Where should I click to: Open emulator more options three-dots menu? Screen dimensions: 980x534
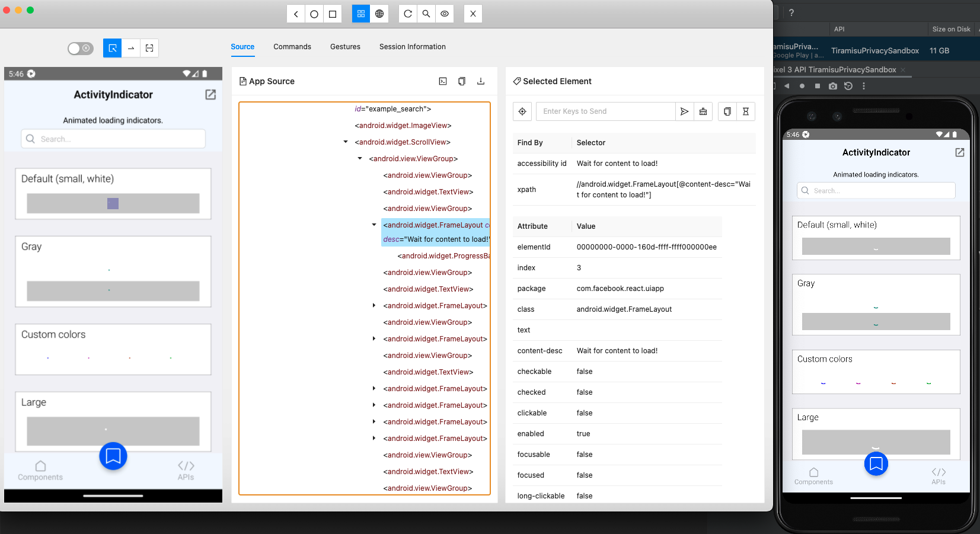864,86
